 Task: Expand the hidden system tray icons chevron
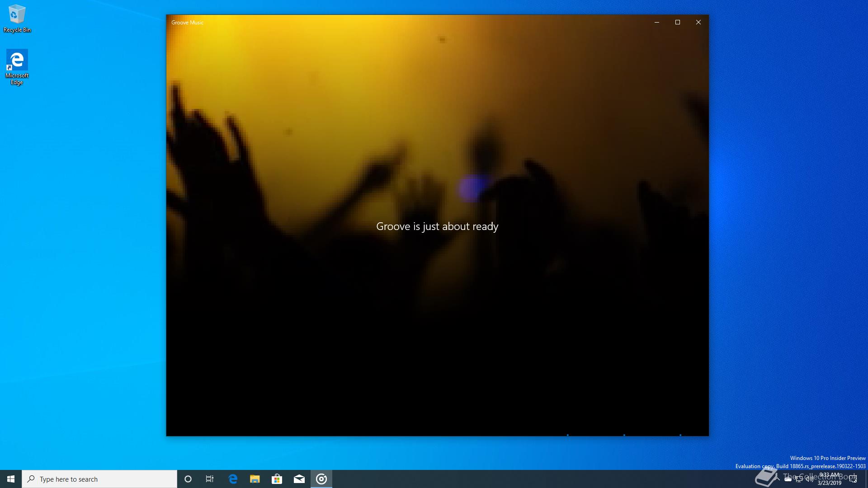coord(777,479)
